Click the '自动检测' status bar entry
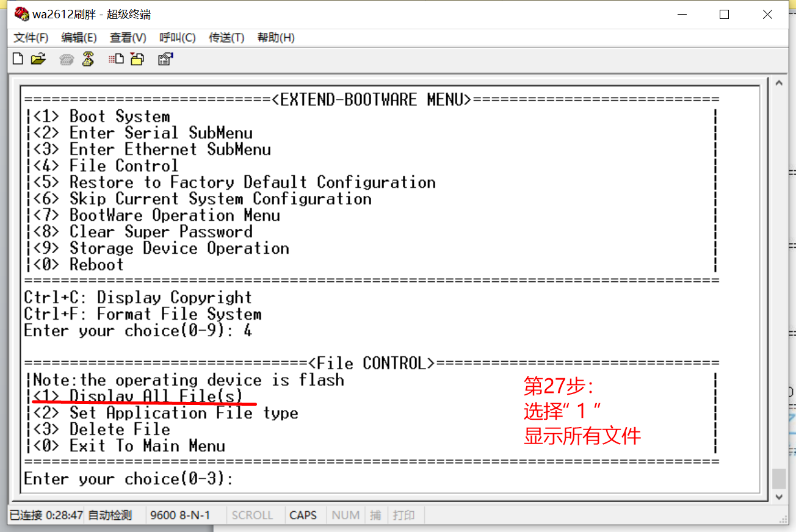Viewport: 796px width, 532px height. [110, 516]
